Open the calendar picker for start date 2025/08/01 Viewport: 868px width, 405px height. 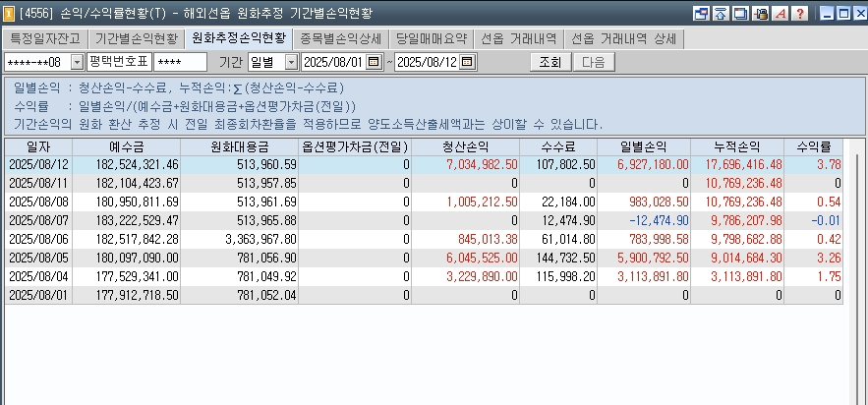pos(374,62)
